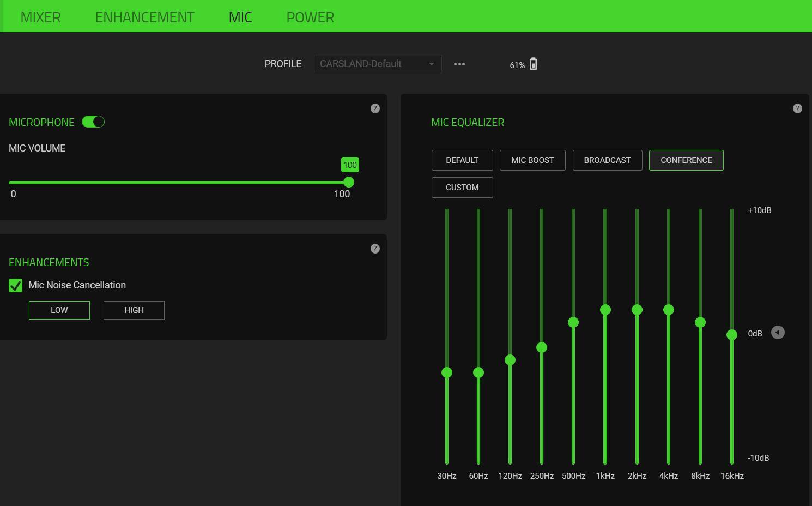Open the CARSLAND-Default profile dropdown

point(377,64)
